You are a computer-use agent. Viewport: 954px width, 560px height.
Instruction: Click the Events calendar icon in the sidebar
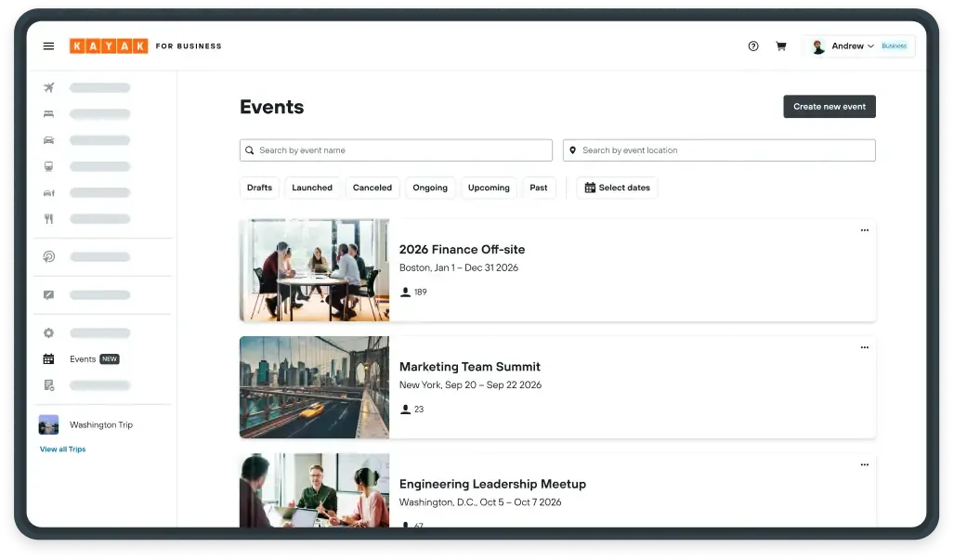click(48, 358)
